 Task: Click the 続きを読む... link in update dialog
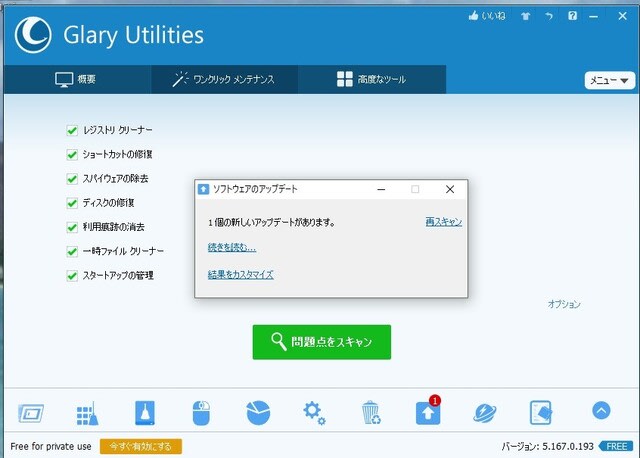[x=232, y=247]
